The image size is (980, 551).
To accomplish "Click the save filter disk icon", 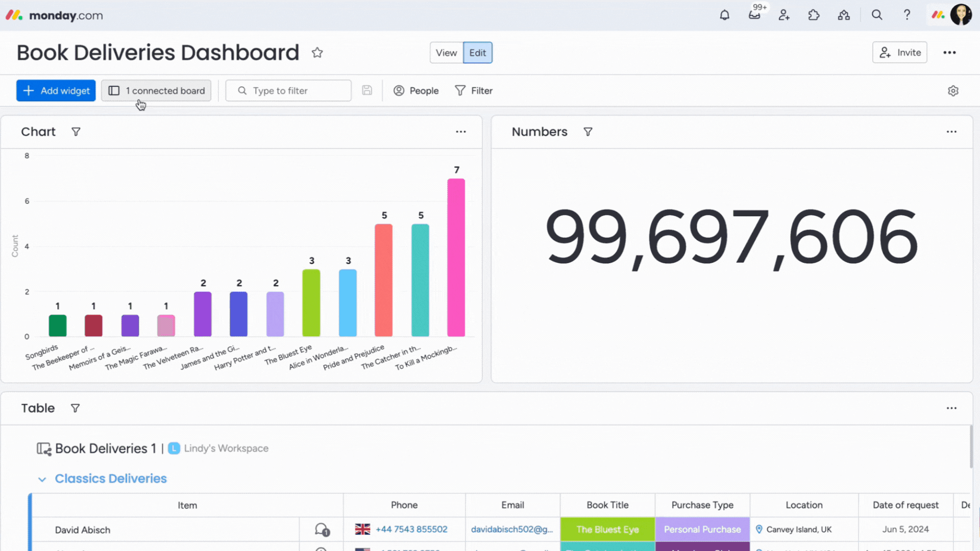I will click(x=367, y=90).
